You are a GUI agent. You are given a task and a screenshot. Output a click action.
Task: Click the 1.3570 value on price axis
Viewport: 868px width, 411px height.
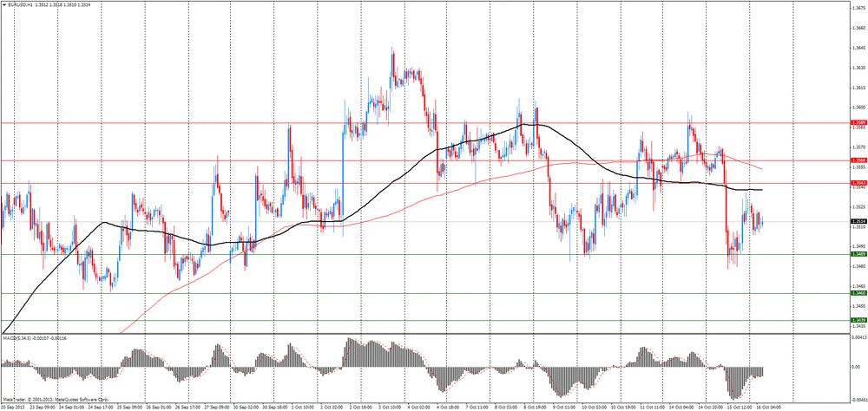click(858, 147)
